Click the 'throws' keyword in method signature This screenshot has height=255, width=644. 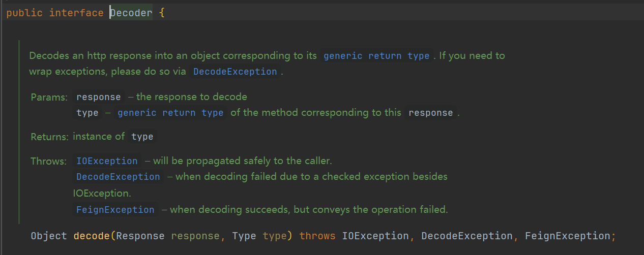click(x=317, y=236)
